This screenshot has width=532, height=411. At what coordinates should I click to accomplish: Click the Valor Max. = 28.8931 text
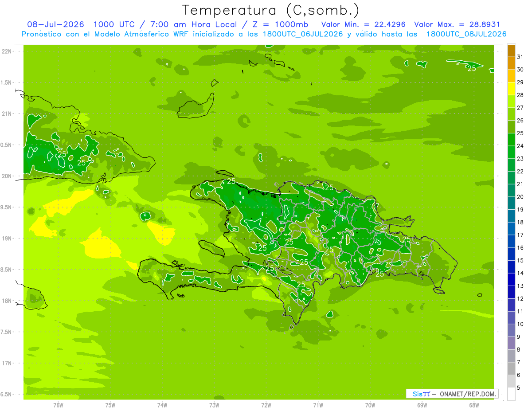tap(457, 24)
